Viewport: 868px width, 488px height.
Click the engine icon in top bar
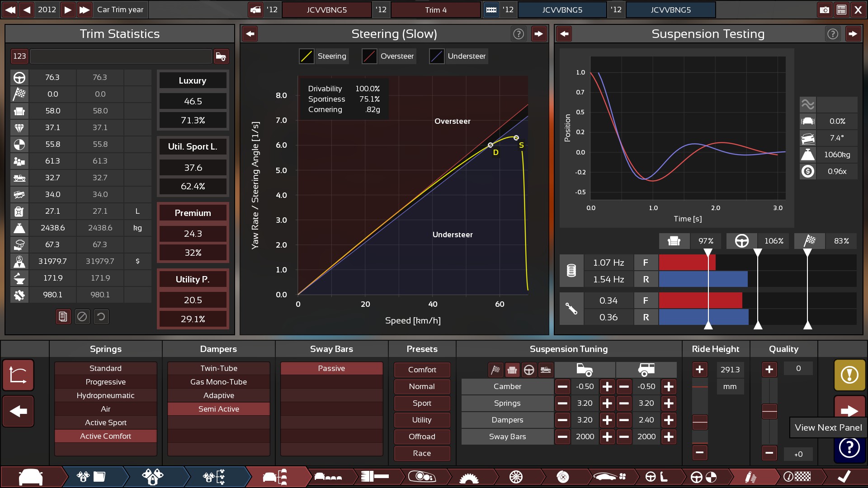point(491,9)
